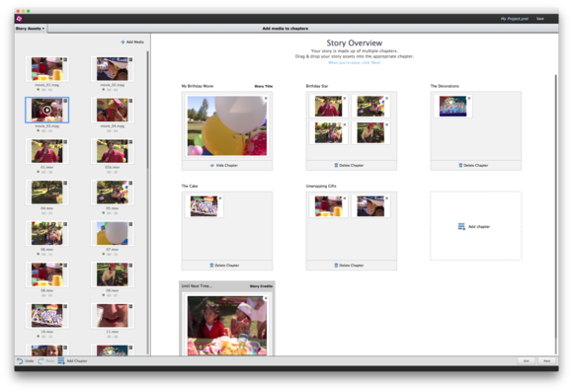Save the project
Screen dimensions: 573x392
pos(540,19)
